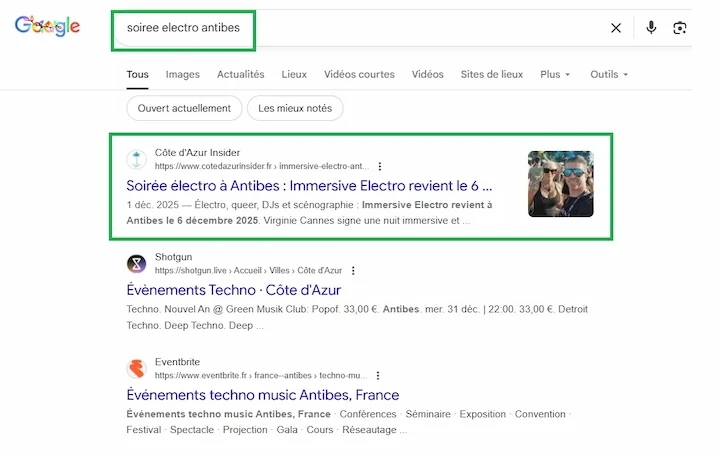
Task: Expand the Plus dropdown
Action: 555,74
